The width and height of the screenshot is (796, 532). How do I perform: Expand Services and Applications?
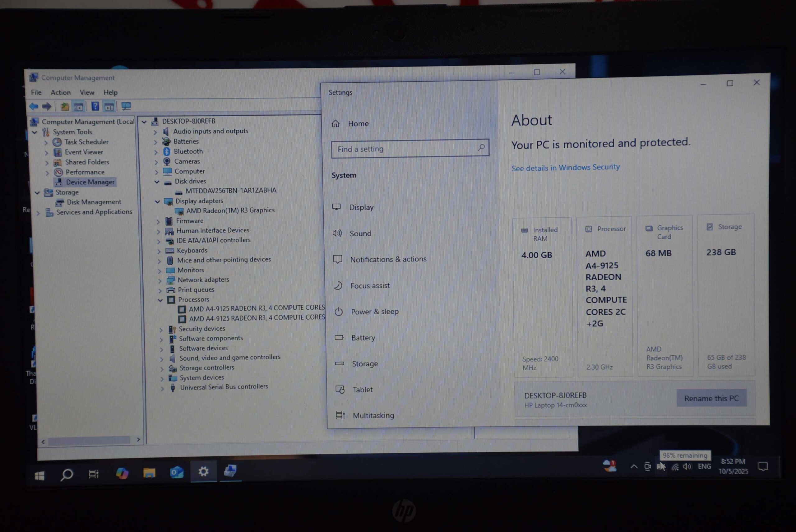[x=38, y=213]
